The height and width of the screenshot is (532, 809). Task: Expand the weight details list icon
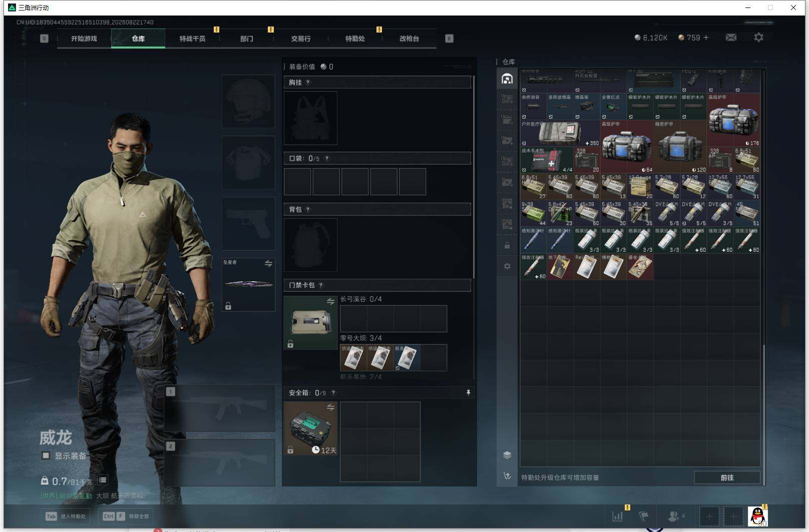pyautogui.click(x=103, y=480)
